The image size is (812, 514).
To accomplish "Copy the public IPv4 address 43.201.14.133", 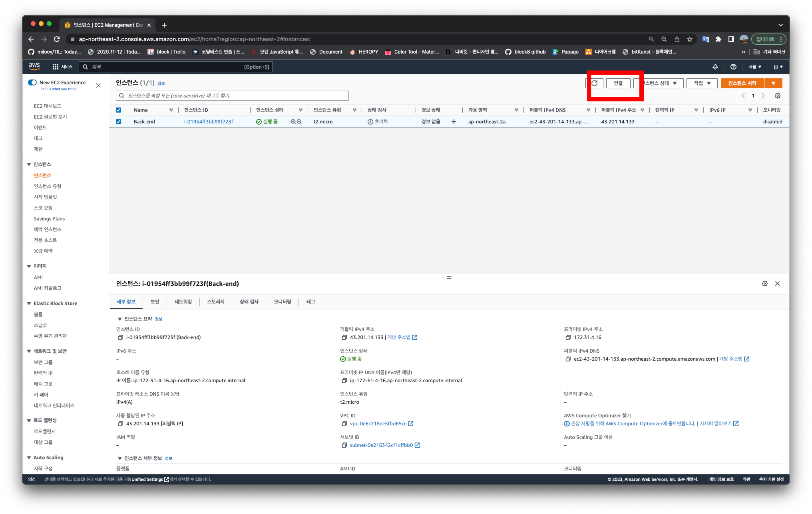I will (x=344, y=337).
